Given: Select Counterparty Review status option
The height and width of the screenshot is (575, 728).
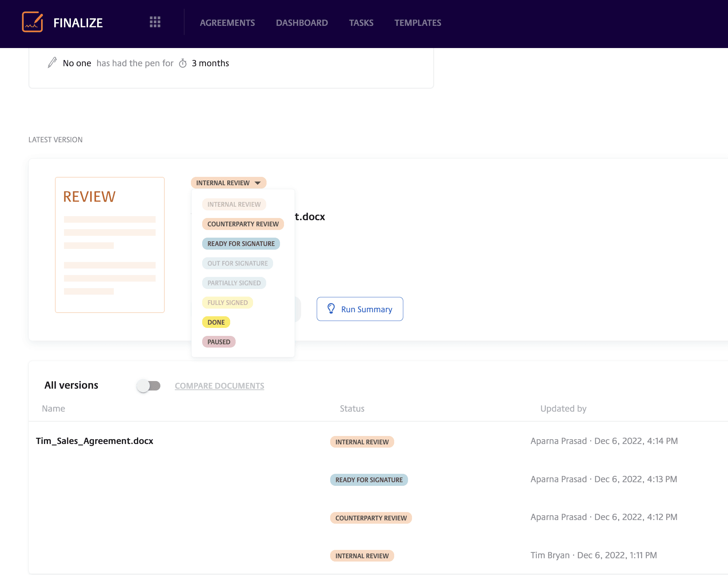Looking at the screenshot, I should click(243, 224).
